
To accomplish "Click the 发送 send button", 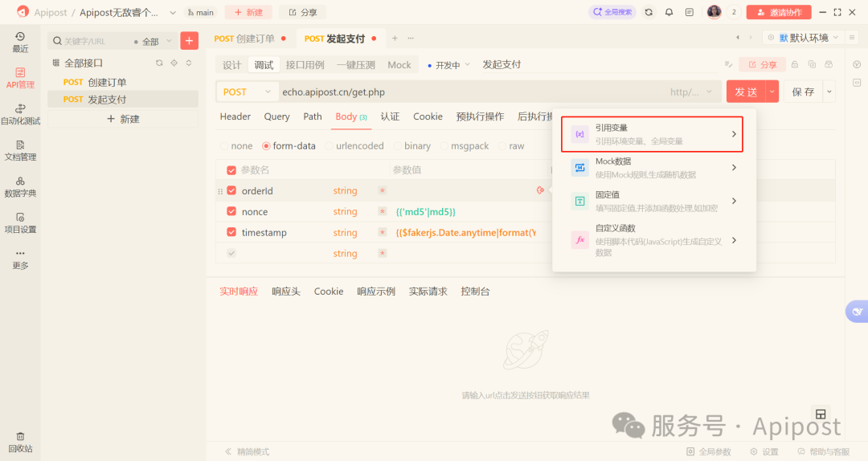I will (746, 92).
